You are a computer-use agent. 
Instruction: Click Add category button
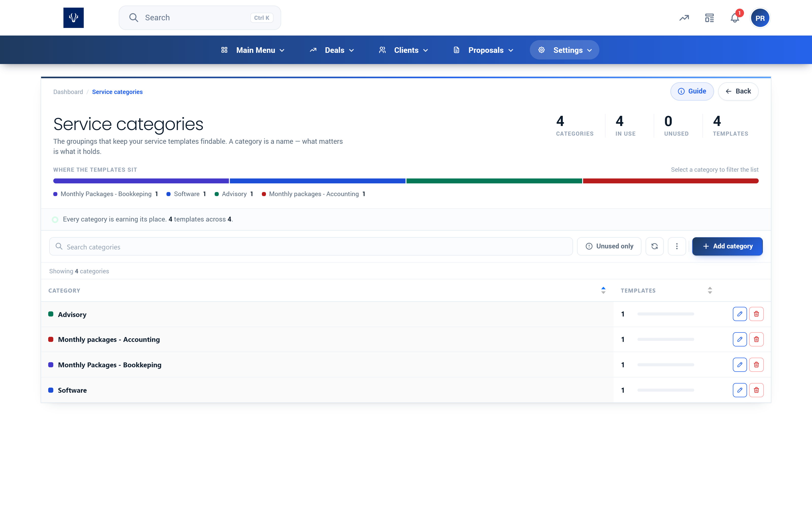(727, 246)
